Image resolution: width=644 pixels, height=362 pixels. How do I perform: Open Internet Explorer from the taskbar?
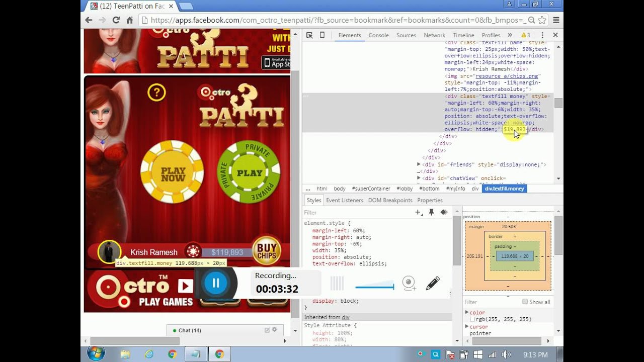[149, 354]
